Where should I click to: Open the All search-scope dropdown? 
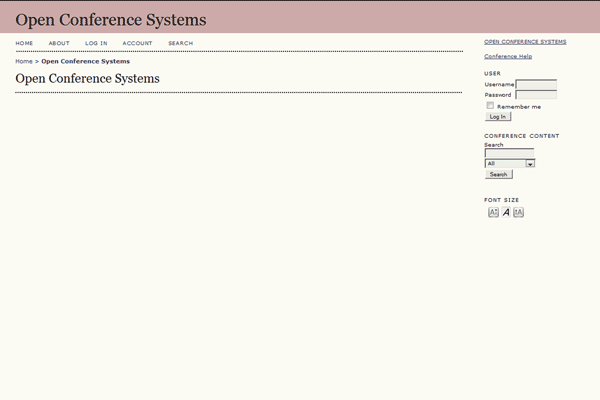pyautogui.click(x=510, y=163)
